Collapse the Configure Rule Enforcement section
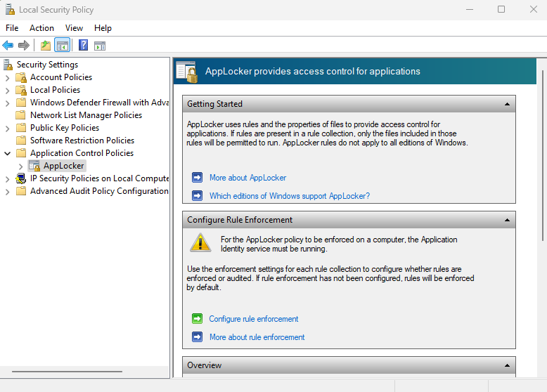The image size is (547, 392). 507,220
